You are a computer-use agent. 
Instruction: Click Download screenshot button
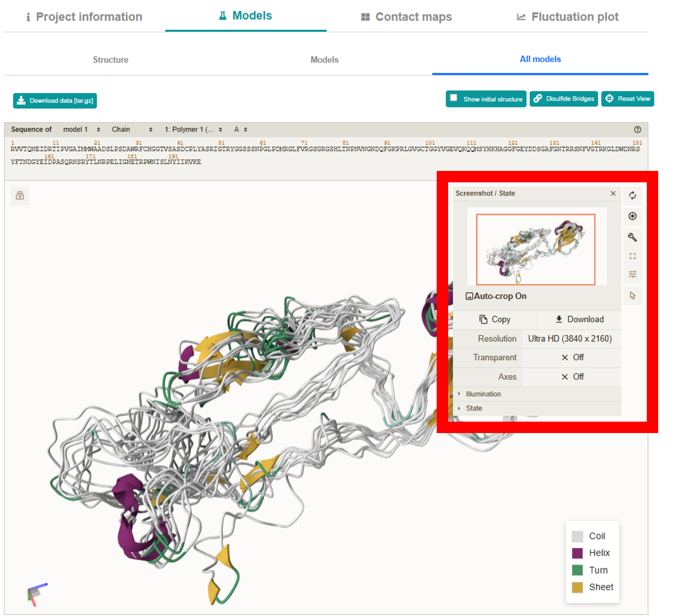[579, 319]
